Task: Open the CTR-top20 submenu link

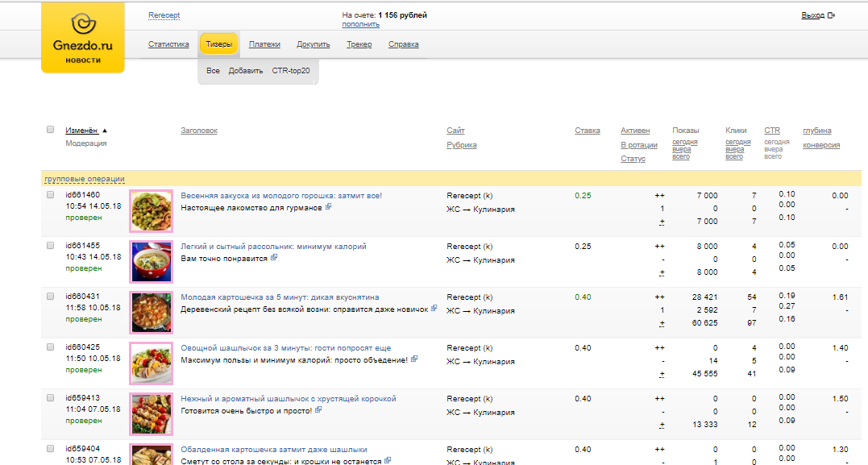Action: coord(290,71)
